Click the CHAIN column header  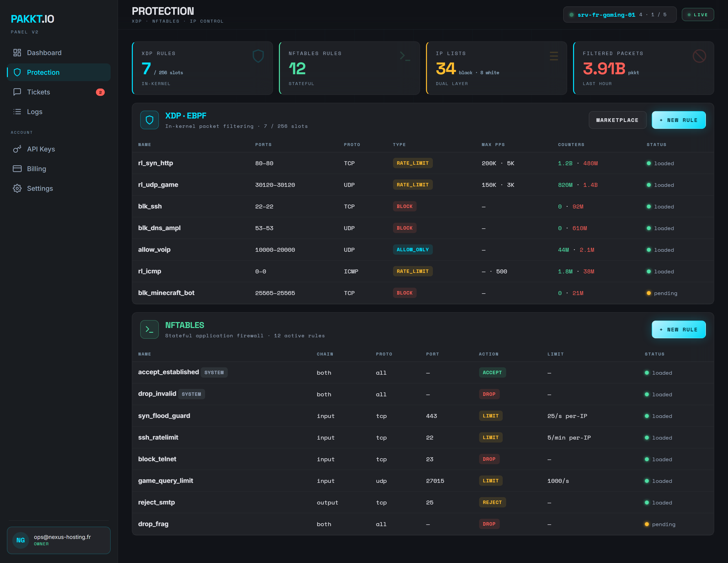[x=325, y=354]
